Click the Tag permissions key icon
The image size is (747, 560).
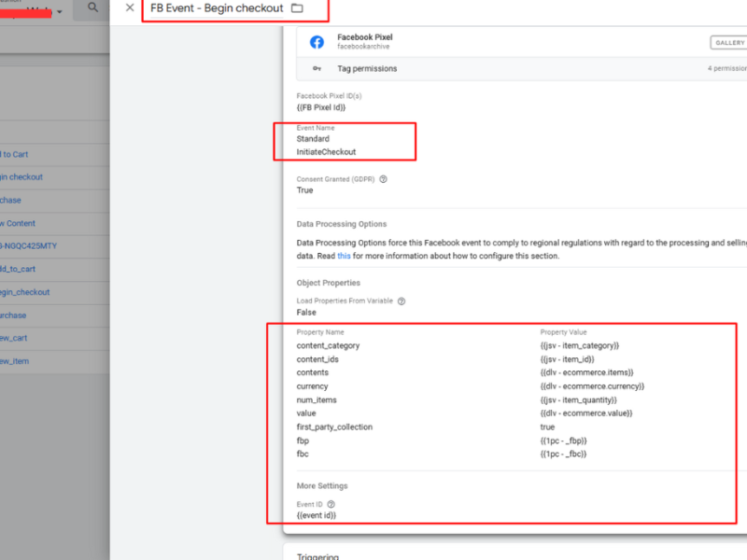[x=317, y=68]
